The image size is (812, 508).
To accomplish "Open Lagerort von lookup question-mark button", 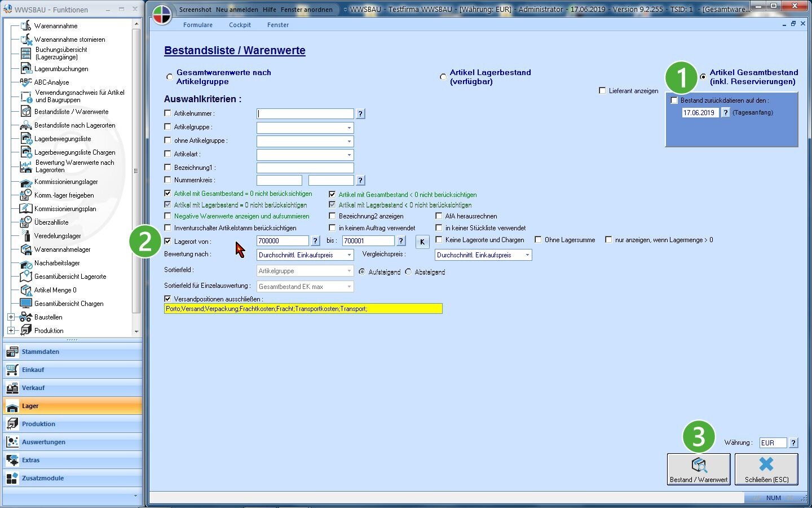I will click(315, 241).
